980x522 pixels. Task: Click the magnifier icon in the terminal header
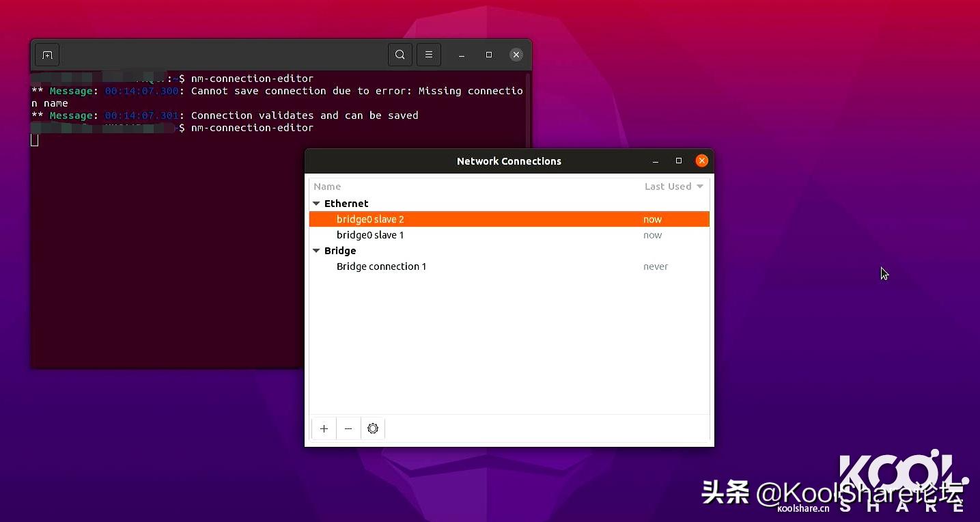pyautogui.click(x=400, y=55)
